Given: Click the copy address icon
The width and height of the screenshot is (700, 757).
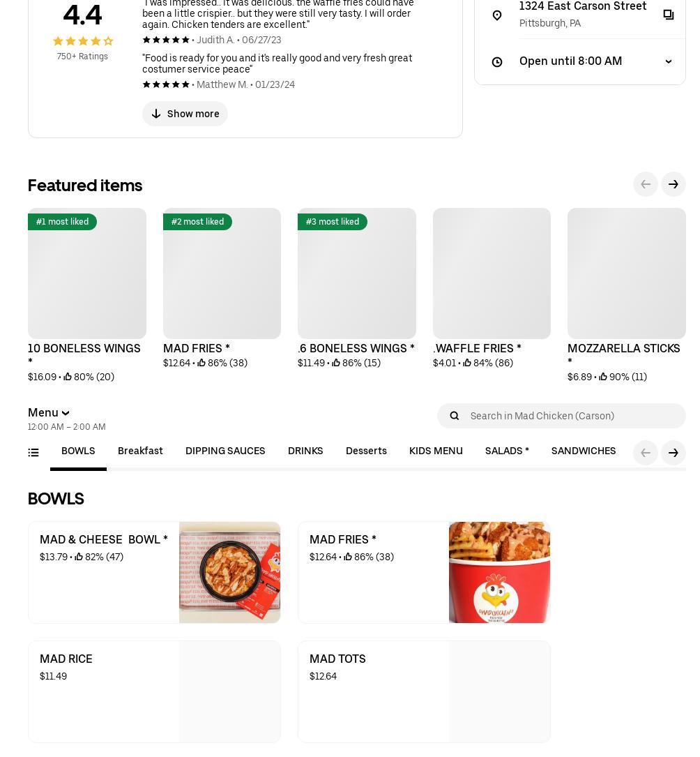Looking at the screenshot, I should pos(668,15).
